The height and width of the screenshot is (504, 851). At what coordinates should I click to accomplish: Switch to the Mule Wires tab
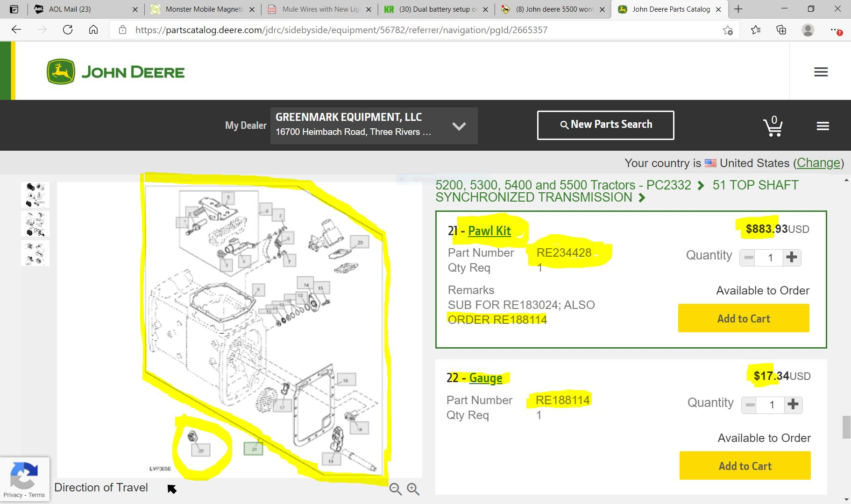320,9
